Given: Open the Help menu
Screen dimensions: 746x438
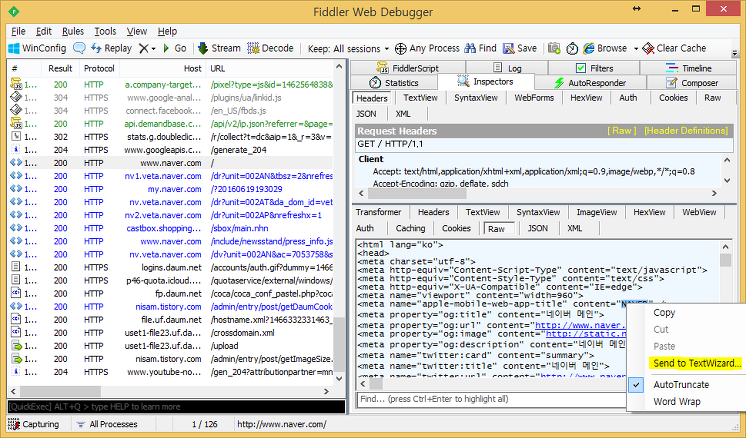Looking at the screenshot, I should click(167, 31).
